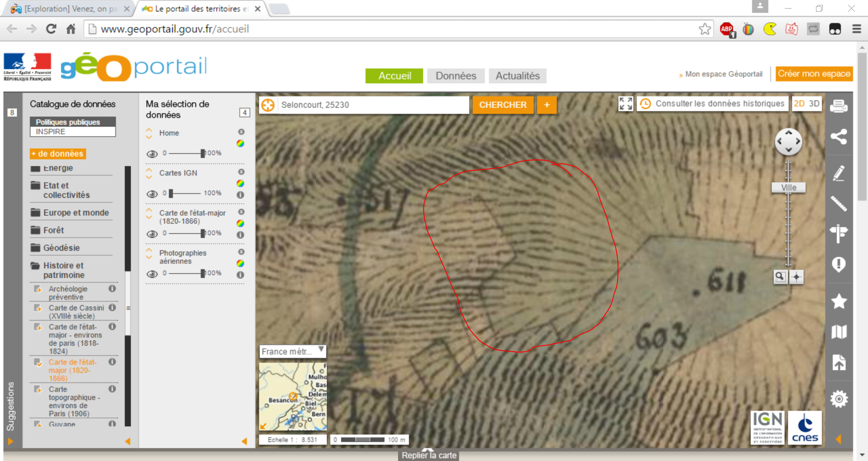Show info for Photographies aériennes layer
The image size is (868, 461).
[x=241, y=274]
